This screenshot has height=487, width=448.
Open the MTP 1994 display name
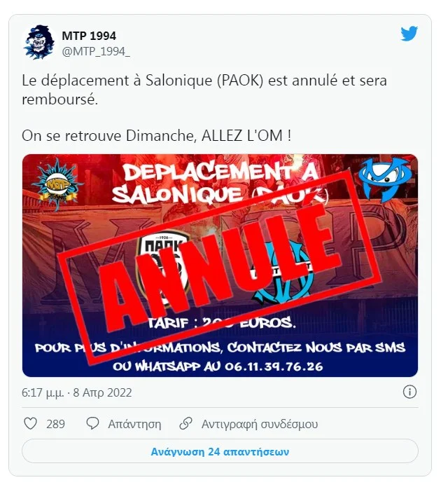89,36
